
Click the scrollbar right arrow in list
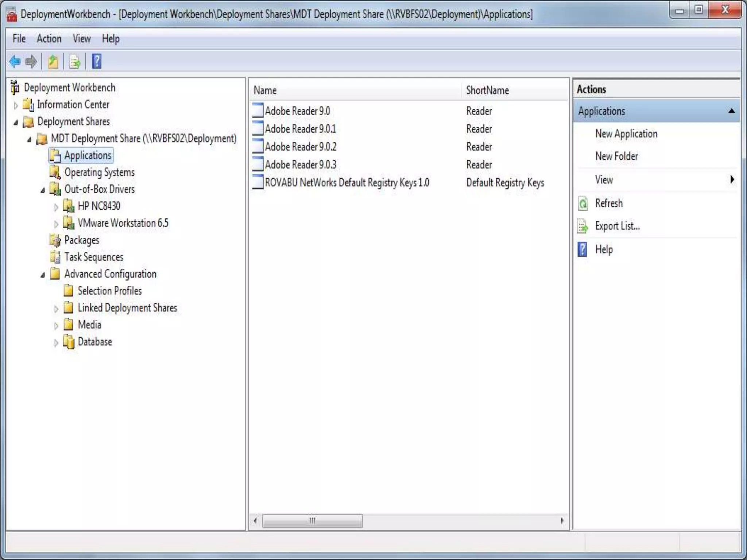pyautogui.click(x=562, y=521)
